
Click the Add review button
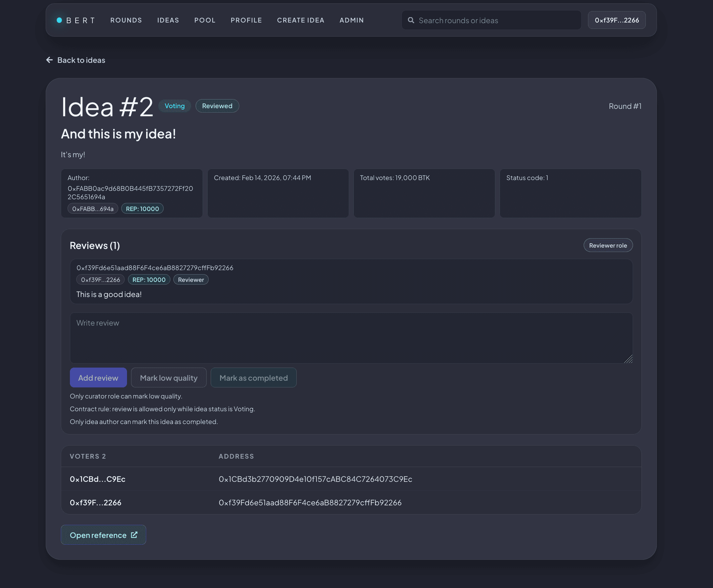[98, 377]
